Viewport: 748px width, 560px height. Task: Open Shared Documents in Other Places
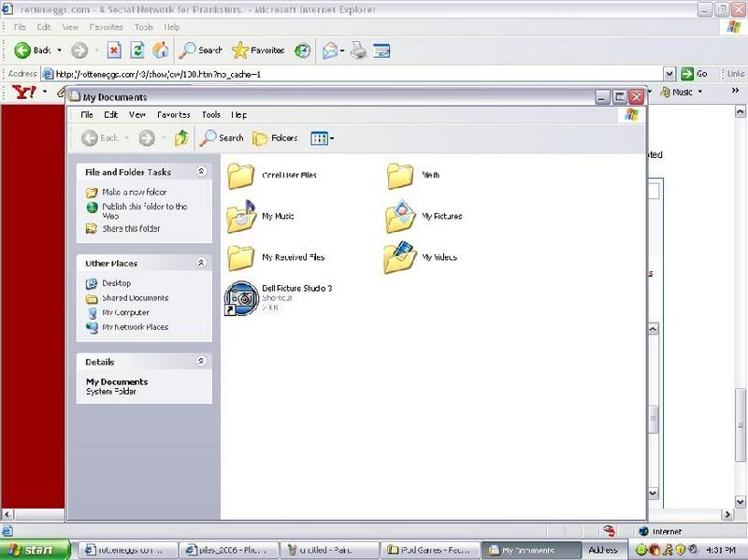click(127, 298)
